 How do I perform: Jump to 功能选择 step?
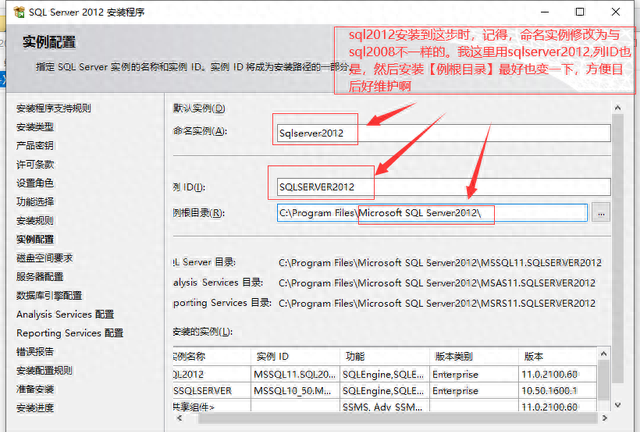click(35, 202)
